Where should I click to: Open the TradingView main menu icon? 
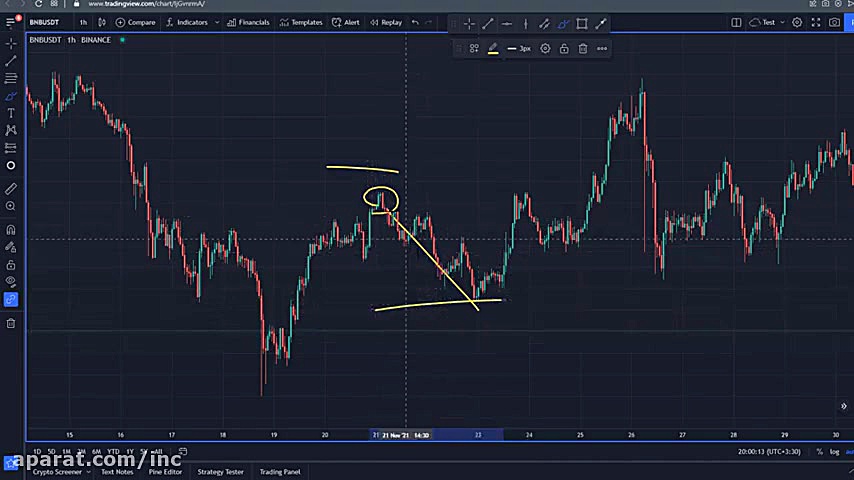(x=10, y=22)
